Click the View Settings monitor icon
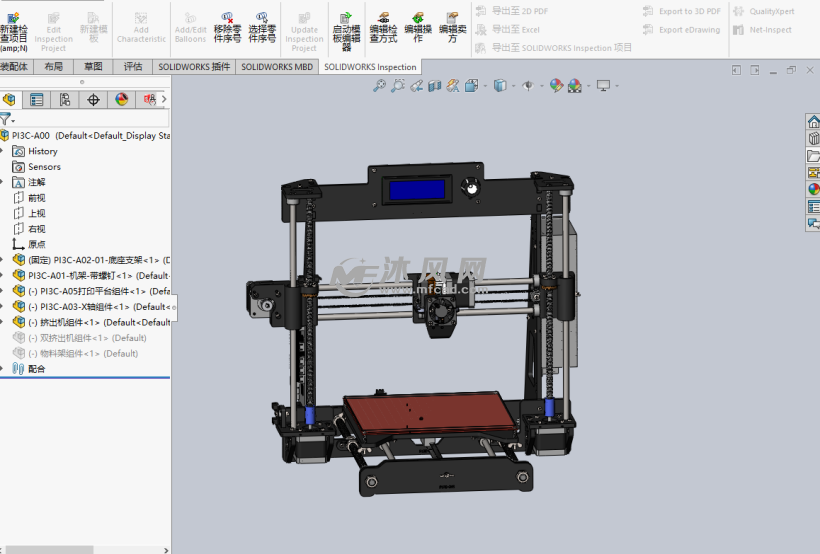Screen dimensions: 820x554 [603, 85]
